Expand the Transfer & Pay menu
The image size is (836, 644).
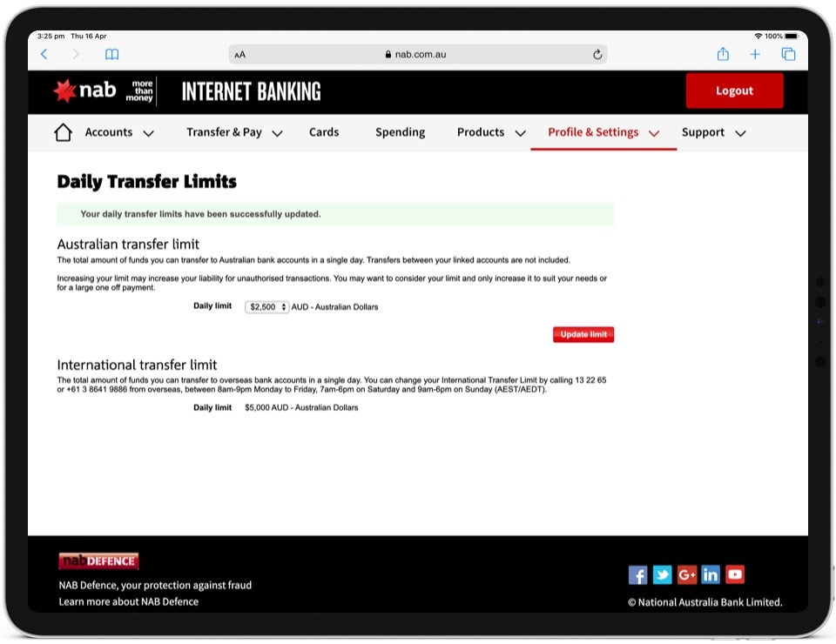tap(234, 133)
